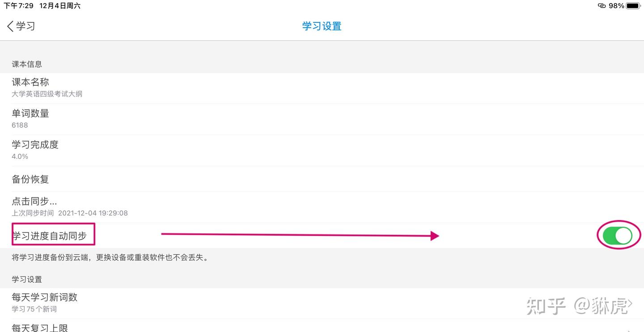The image size is (644, 332).
Task: Tap the 上次同步时间 timestamp text
Action: (70, 213)
